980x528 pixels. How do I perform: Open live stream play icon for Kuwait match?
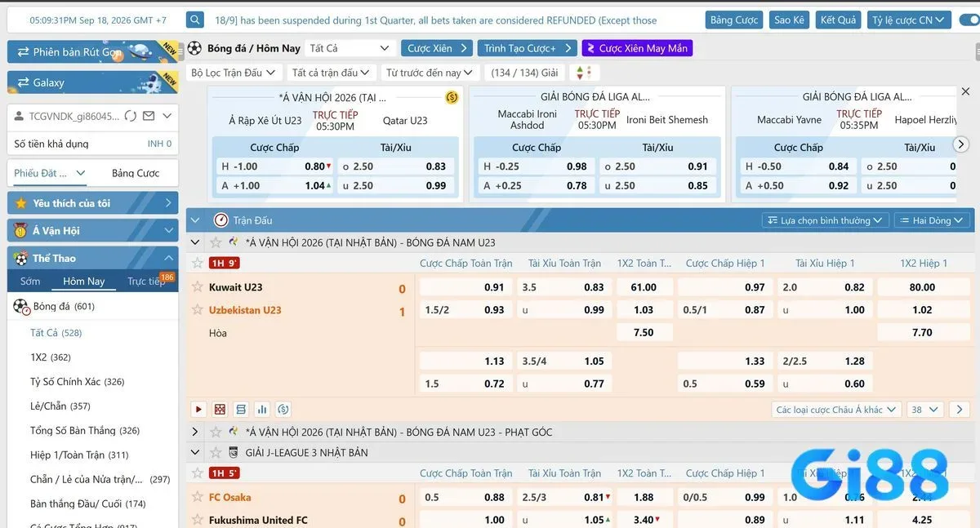[x=198, y=410]
